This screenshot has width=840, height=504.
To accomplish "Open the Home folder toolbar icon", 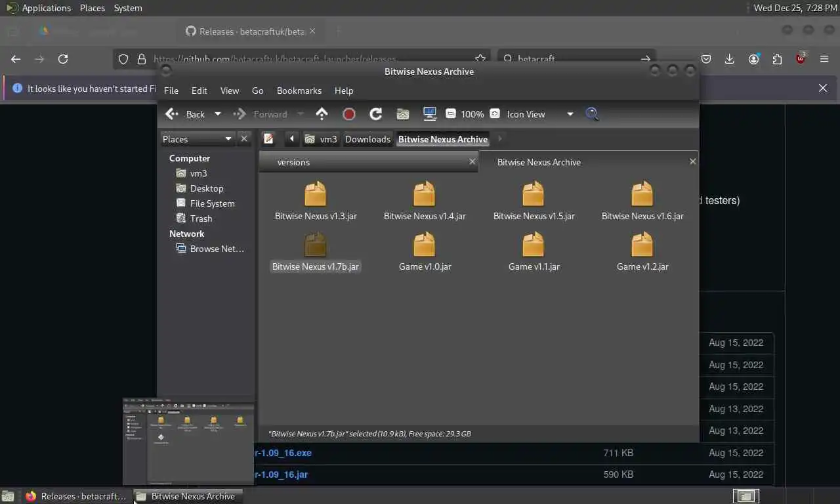I will pyautogui.click(x=403, y=114).
